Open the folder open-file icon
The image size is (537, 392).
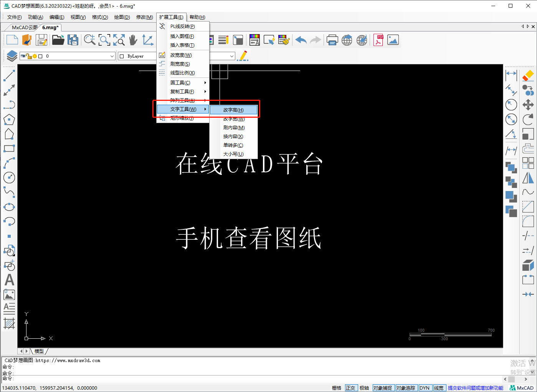(58, 40)
